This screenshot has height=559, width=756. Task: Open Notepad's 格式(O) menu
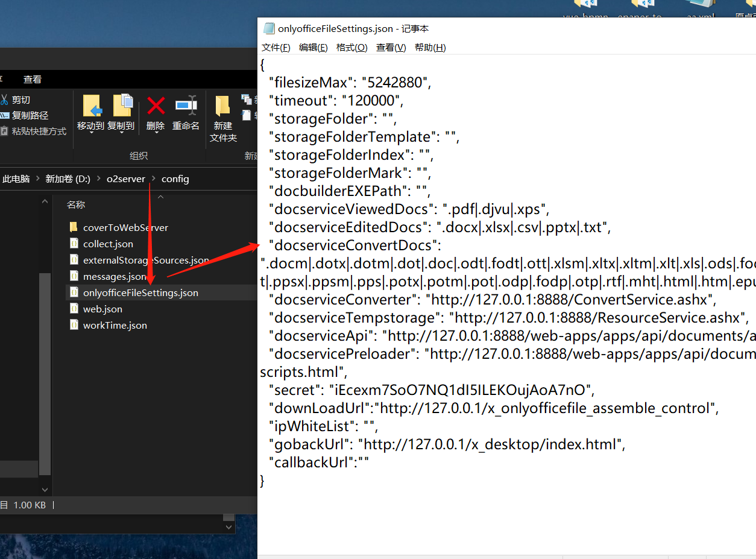tap(352, 48)
